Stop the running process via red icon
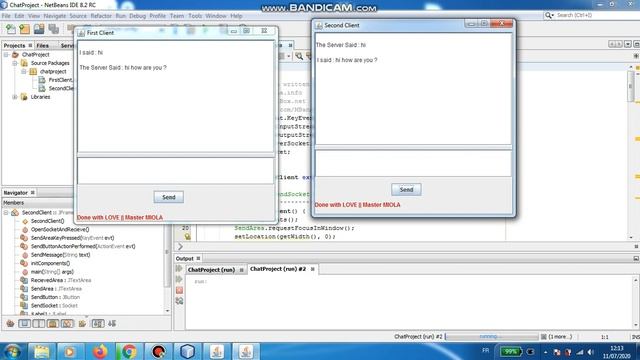640x360 pixels. pyautogui.click(x=179, y=290)
